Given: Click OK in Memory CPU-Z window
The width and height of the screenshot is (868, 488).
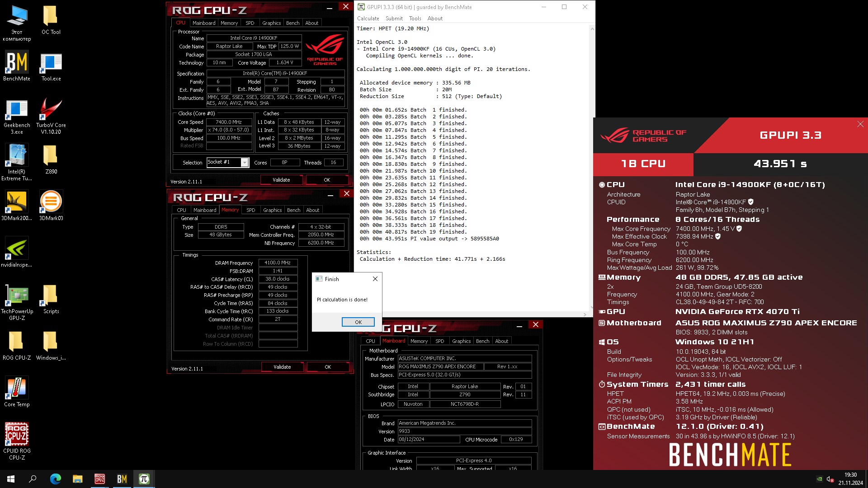Looking at the screenshot, I should click(328, 367).
